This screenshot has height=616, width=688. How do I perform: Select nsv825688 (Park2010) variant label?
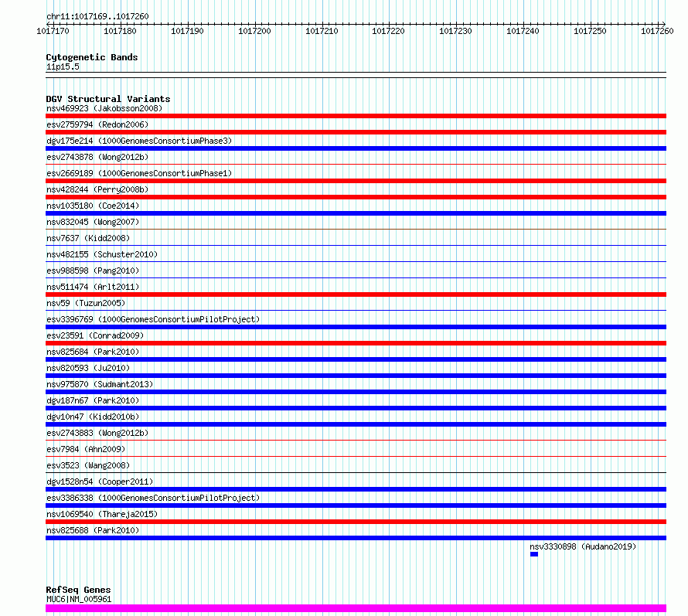pos(93,530)
